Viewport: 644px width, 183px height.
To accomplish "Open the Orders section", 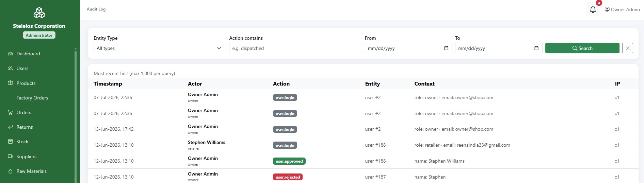I will pyautogui.click(x=24, y=112).
